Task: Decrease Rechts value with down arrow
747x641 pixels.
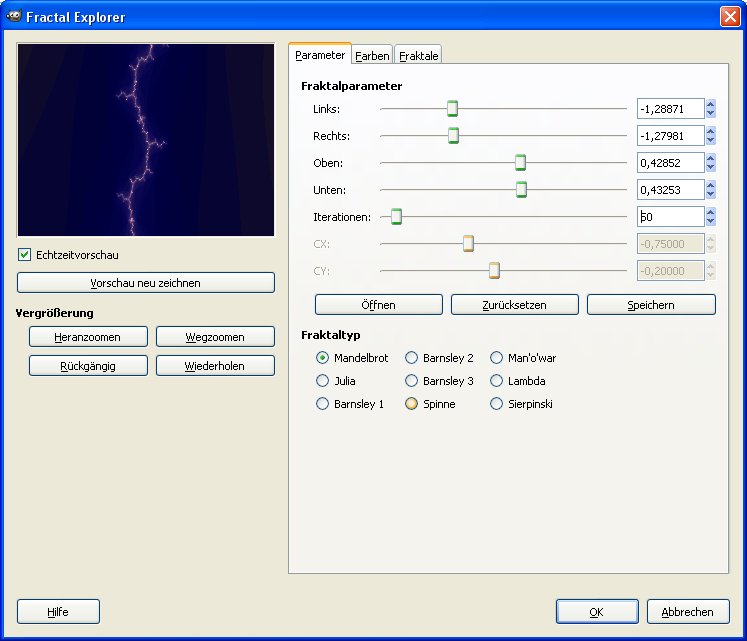Action: click(x=711, y=141)
